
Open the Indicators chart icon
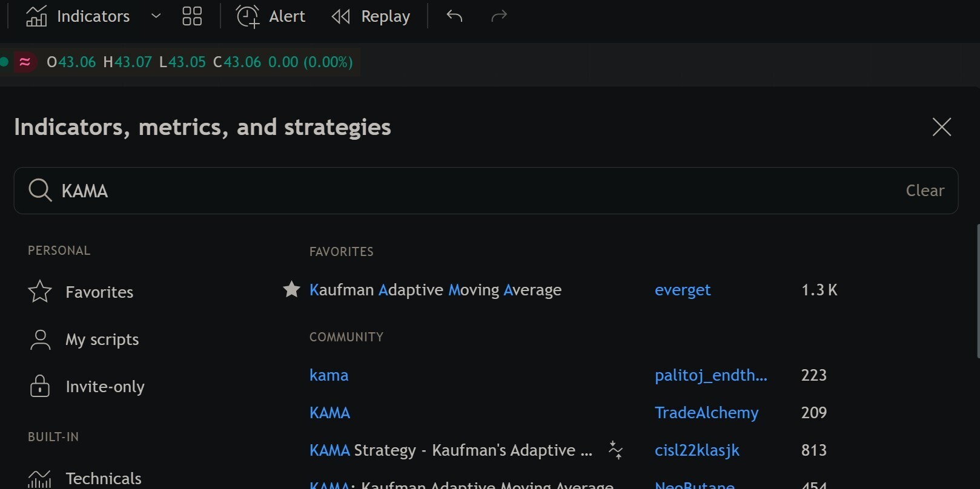pyautogui.click(x=36, y=16)
